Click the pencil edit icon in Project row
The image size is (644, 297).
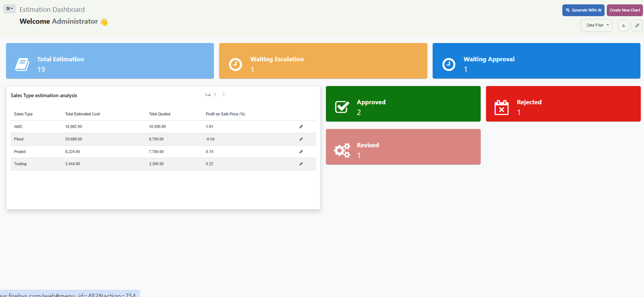pyautogui.click(x=301, y=152)
